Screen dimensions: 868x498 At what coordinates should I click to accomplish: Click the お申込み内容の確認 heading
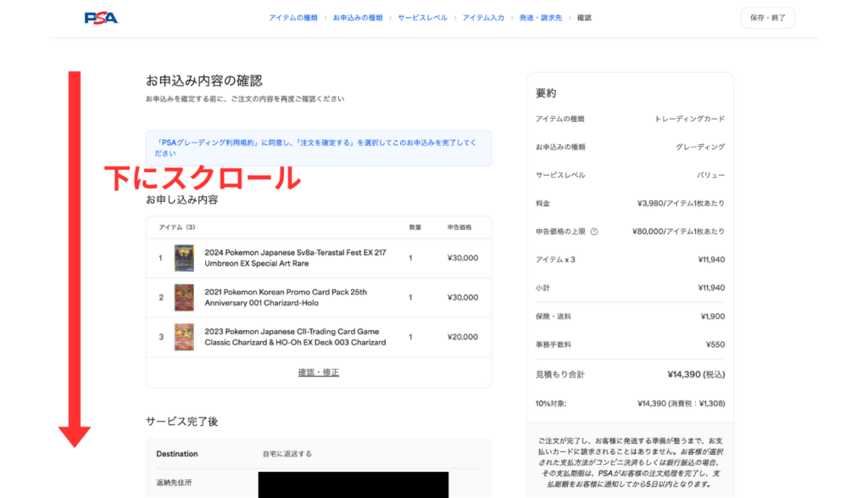coord(203,81)
